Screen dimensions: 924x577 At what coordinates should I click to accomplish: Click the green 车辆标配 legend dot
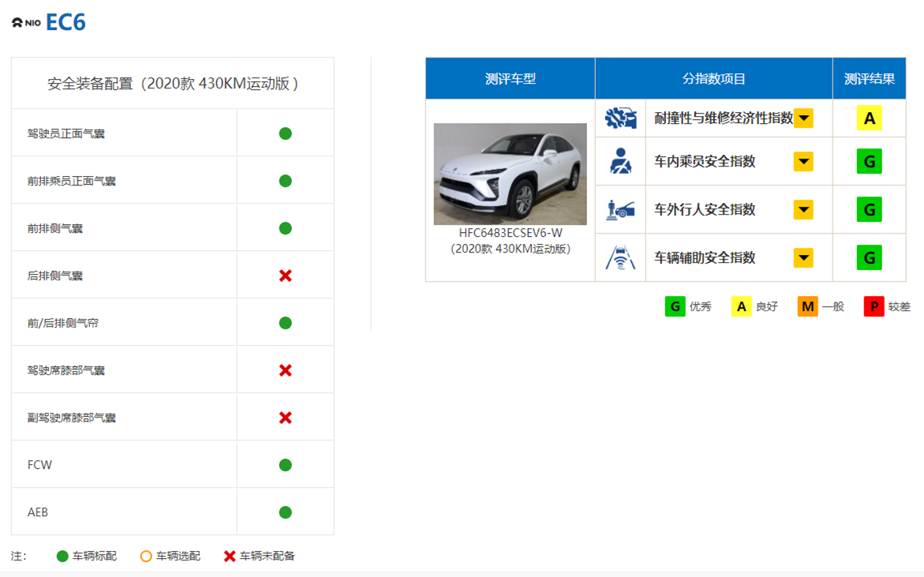[62, 556]
